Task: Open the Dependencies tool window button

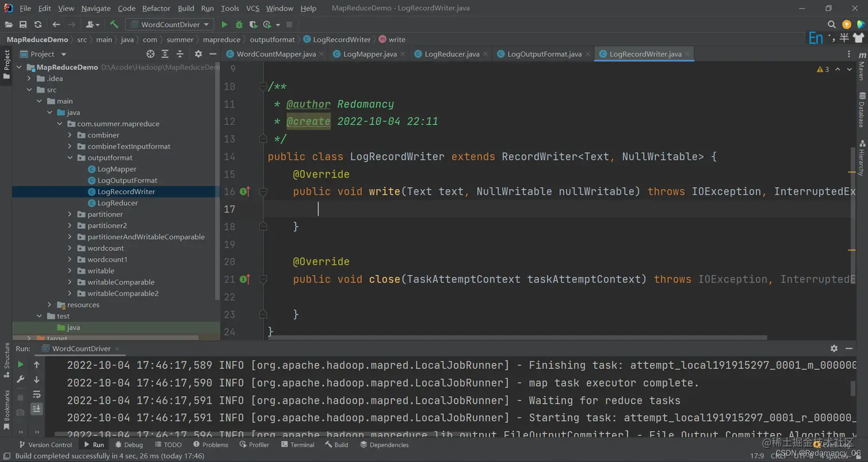Action: click(x=384, y=445)
